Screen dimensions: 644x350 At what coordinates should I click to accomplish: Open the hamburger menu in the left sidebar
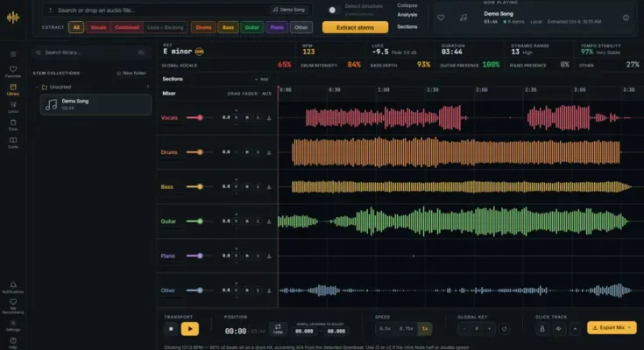click(x=13, y=54)
